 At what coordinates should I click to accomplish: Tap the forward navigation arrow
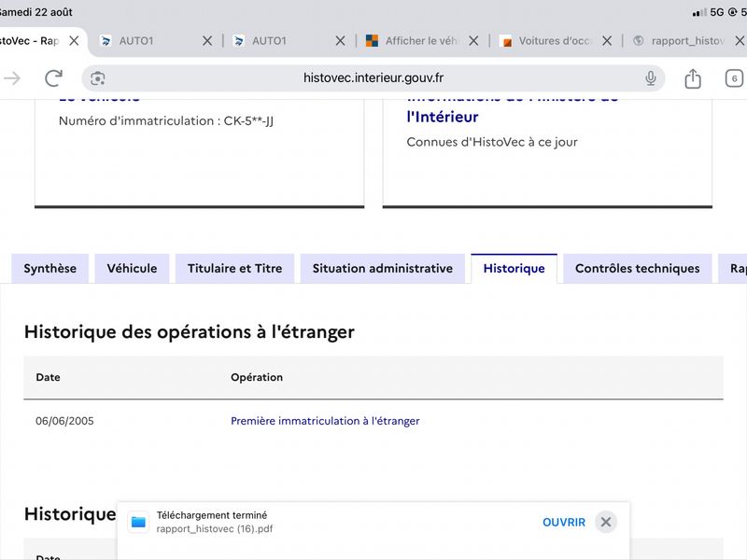pyautogui.click(x=12, y=78)
